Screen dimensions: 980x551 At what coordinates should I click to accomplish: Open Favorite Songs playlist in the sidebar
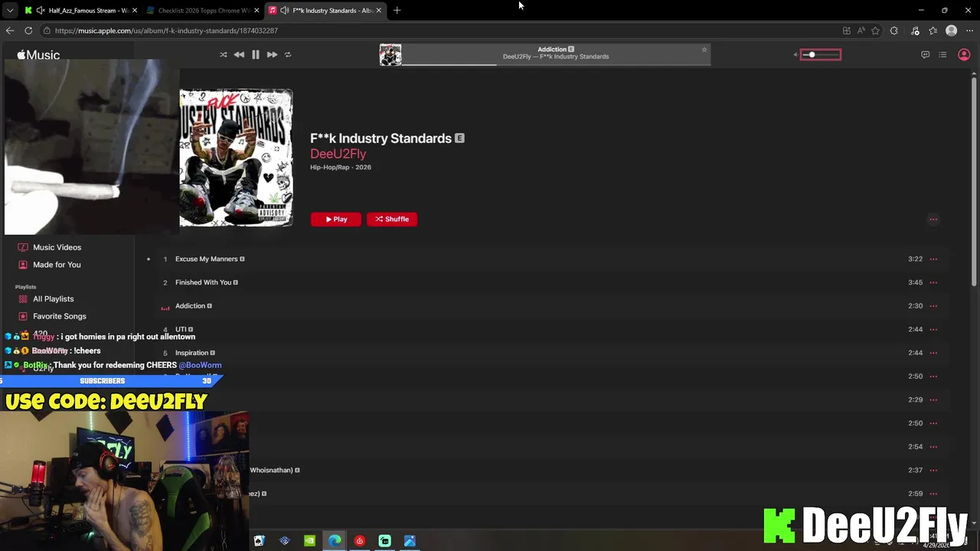tap(60, 316)
